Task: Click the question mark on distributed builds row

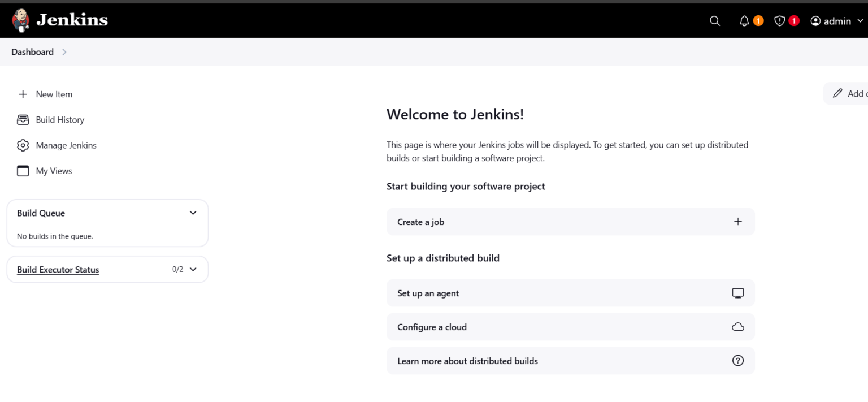Action: tap(738, 361)
